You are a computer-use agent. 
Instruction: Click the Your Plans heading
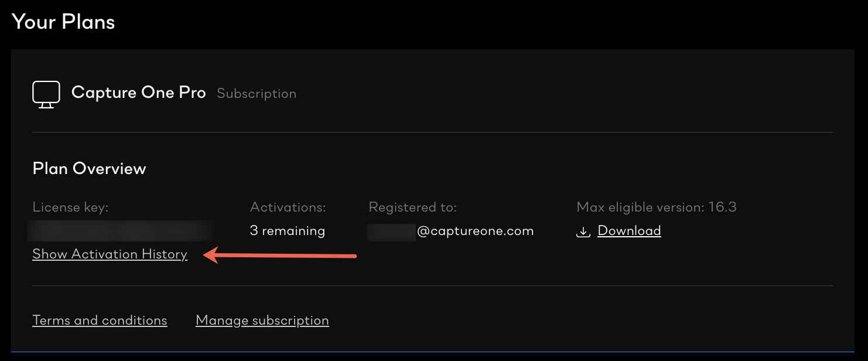click(x=63, y=22)
